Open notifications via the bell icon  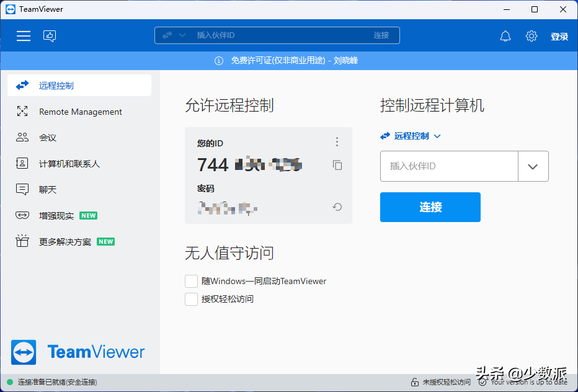[x=505, y=36]
